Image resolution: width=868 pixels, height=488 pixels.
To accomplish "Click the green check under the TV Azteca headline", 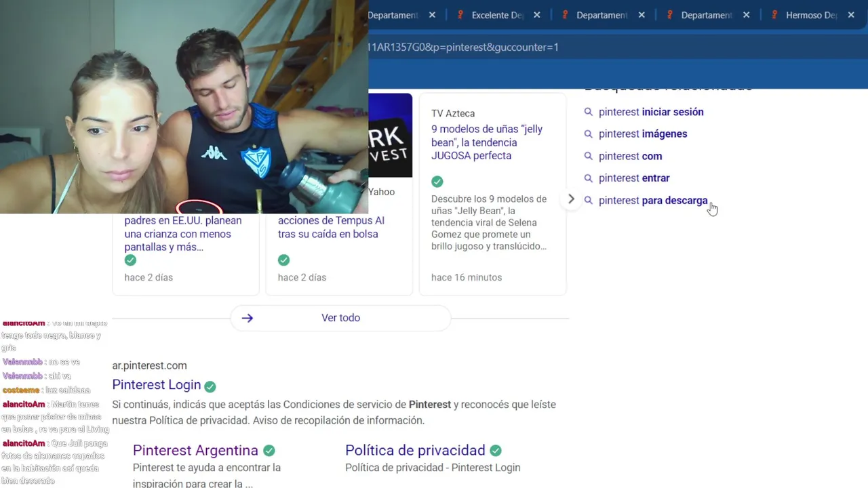I will click(x=437, y=182).
